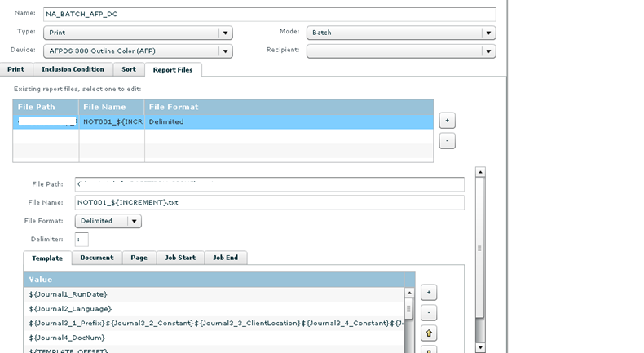Open the Device dropdown for AFPDS 300
Screen dimensions: 644x353
pyautogui.click(x=225, y=51)
